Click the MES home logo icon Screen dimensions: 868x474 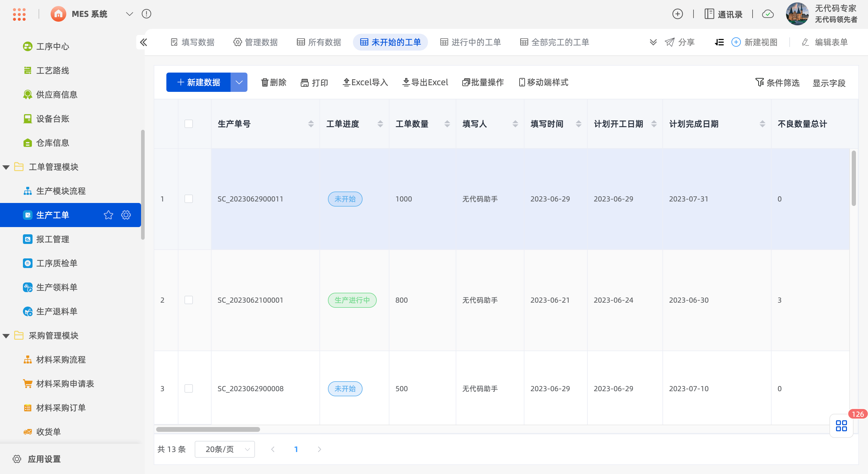click(x=58, y=14)
